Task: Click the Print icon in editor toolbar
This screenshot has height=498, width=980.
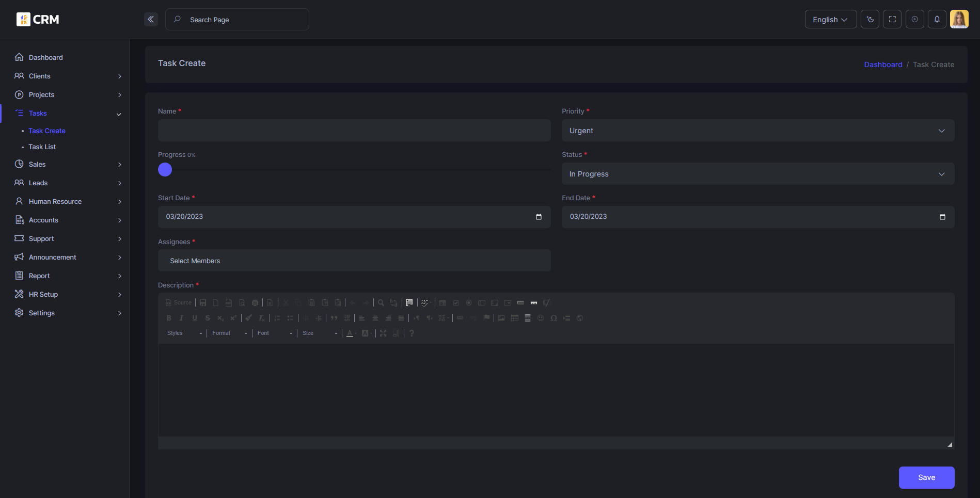Action: (255, 303)
